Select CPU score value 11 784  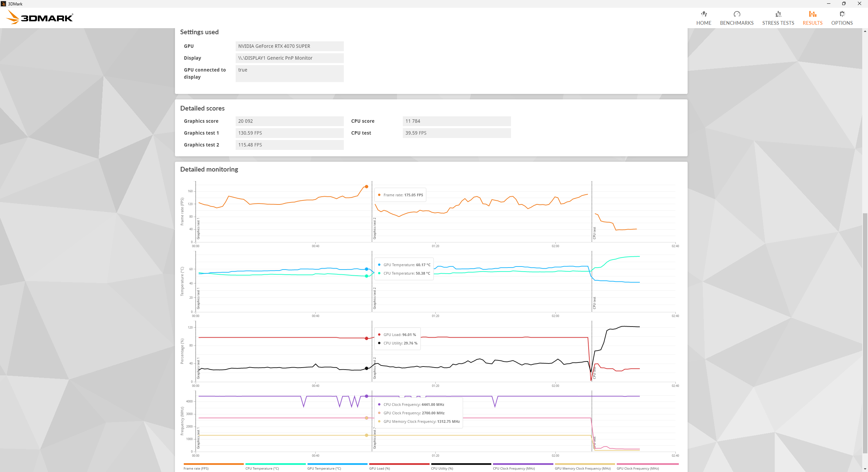457,121
